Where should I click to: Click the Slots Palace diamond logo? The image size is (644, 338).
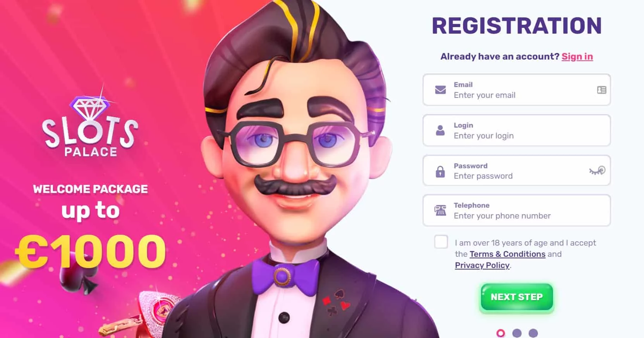point(90,123)
